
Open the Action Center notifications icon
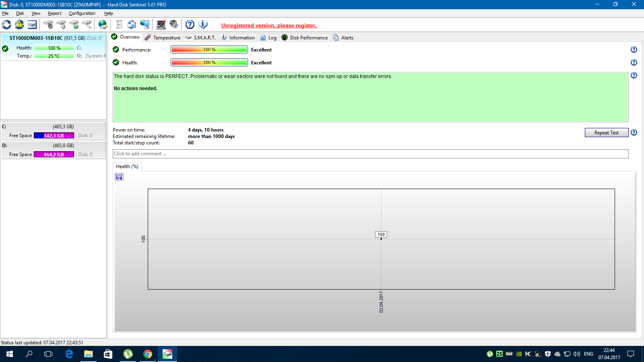(631, 354)
